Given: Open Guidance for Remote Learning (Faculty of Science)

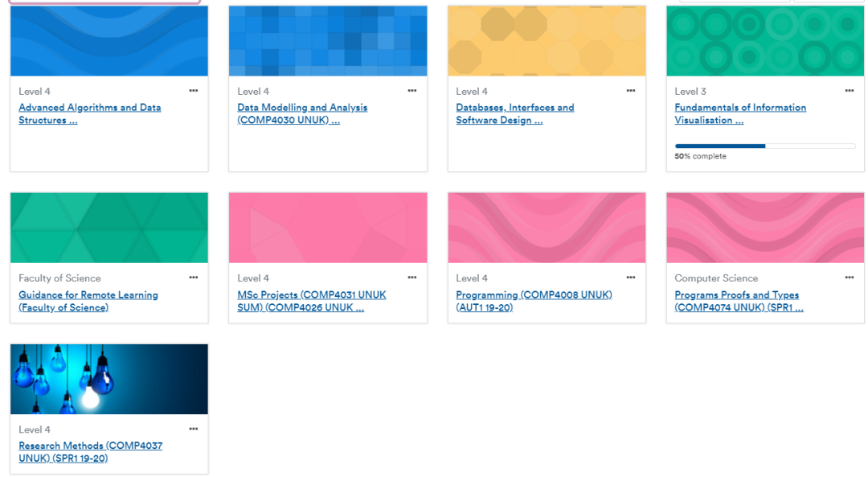Looking at the screenshot, I should coord(88,301).
